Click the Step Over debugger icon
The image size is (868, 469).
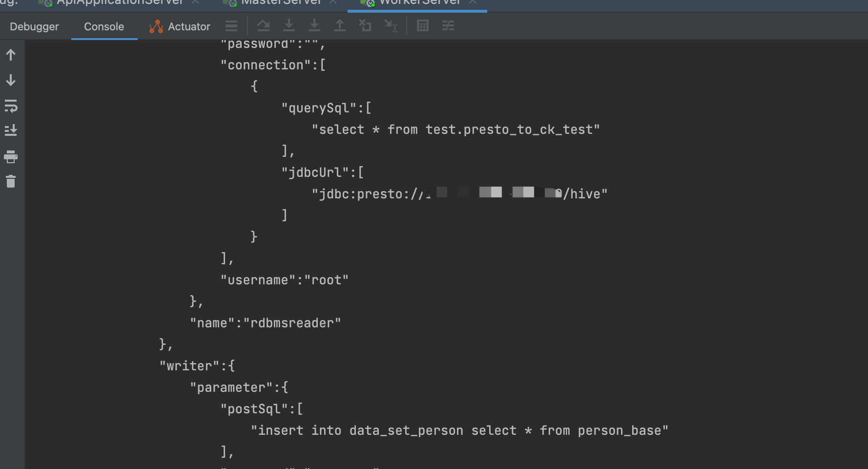pyautogui.click(x=264, y=25)
